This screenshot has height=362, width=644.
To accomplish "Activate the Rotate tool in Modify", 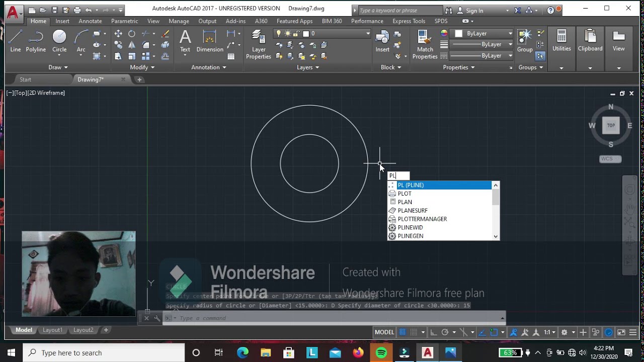I will (132, 34).
